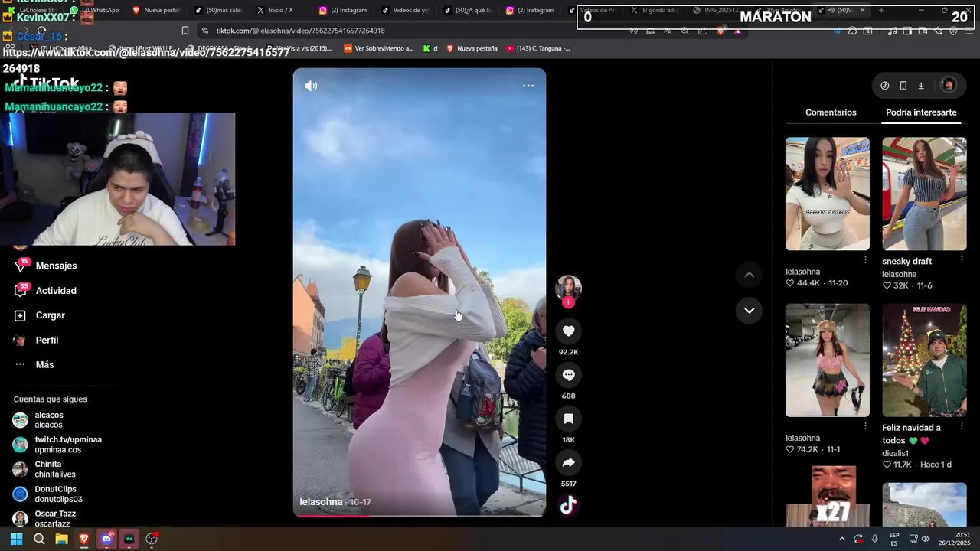Open Discord from the taskbar
980x551 pixels.
click(x=106, y=539)
